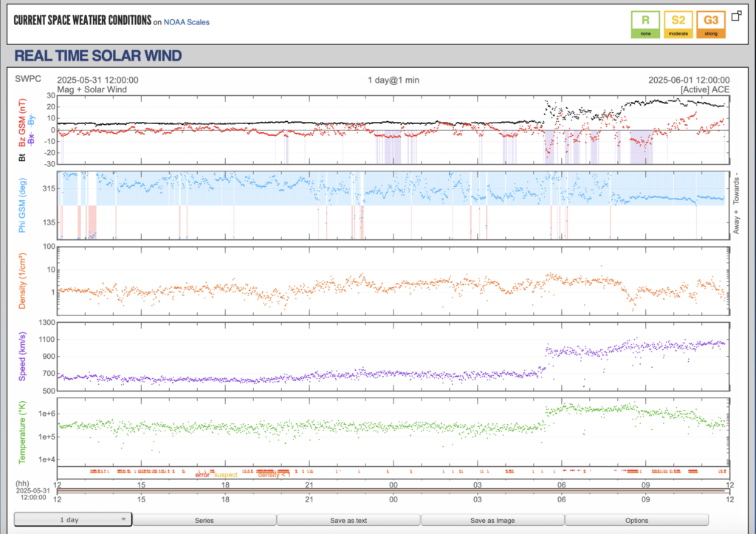Click the 'error' legend label
Image resolution: width=756 pixels, height=534 pixels.
(x=202, y=475)
